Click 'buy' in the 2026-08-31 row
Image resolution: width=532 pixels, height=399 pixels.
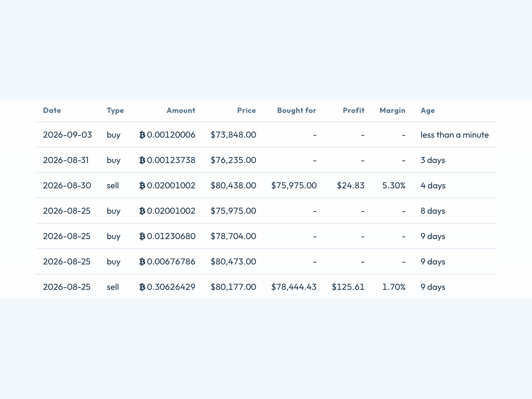point(114,160)
